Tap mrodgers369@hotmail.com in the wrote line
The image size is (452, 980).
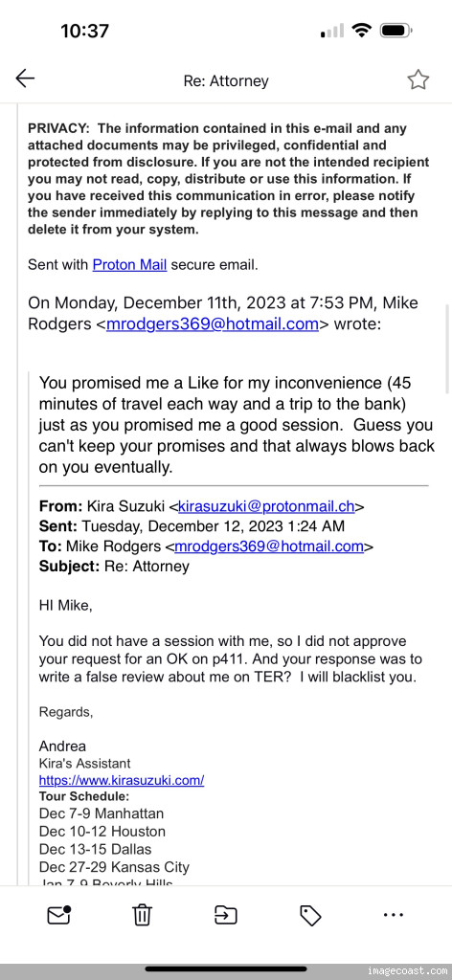point(213,323)
